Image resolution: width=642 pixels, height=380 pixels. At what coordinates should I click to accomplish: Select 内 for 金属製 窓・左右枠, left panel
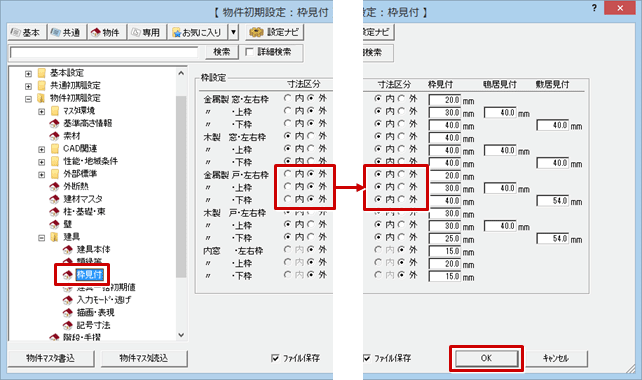287,98
